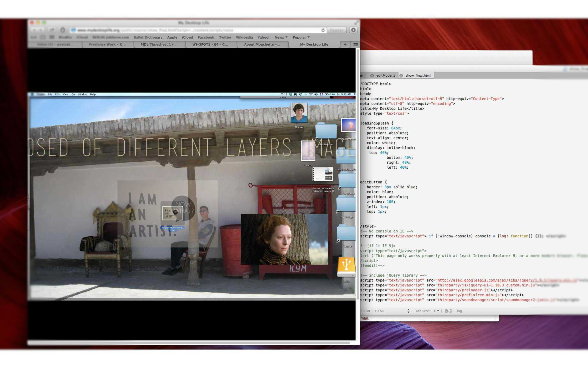
Task: Show all tabs in Safari
Action: (355, 44)
